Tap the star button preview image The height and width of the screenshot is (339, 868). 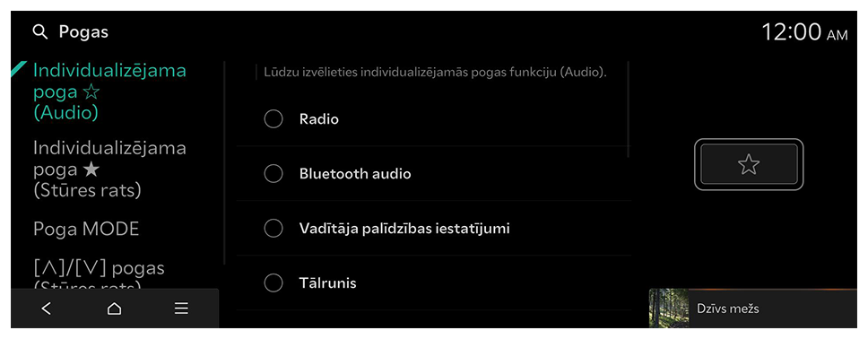pos(749,164)
